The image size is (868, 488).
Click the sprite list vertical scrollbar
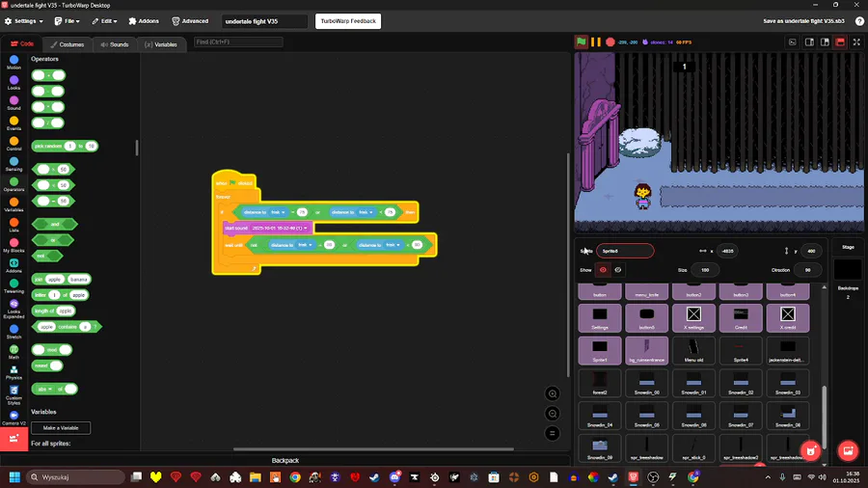point(825,417)
